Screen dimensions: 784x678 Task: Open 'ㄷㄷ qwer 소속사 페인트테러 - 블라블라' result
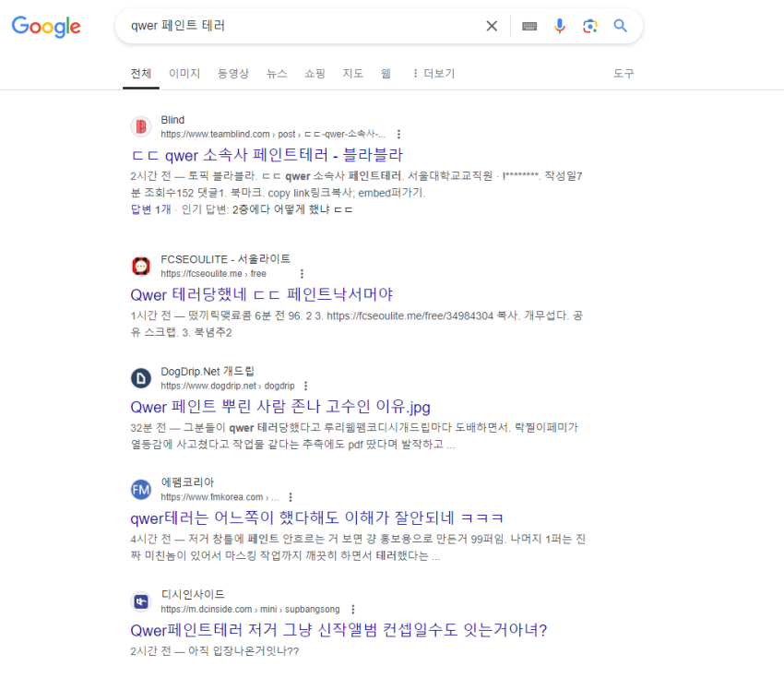click(267, 155)
